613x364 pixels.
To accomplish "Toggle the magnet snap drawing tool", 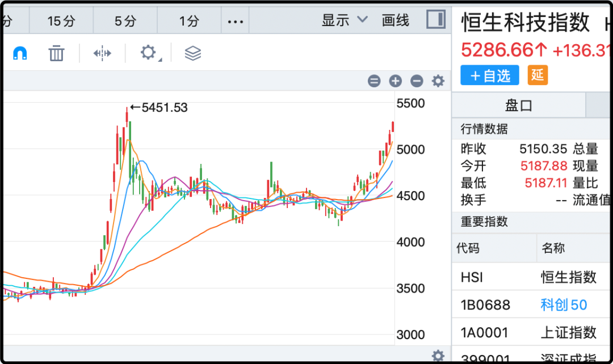I will 20,53.
